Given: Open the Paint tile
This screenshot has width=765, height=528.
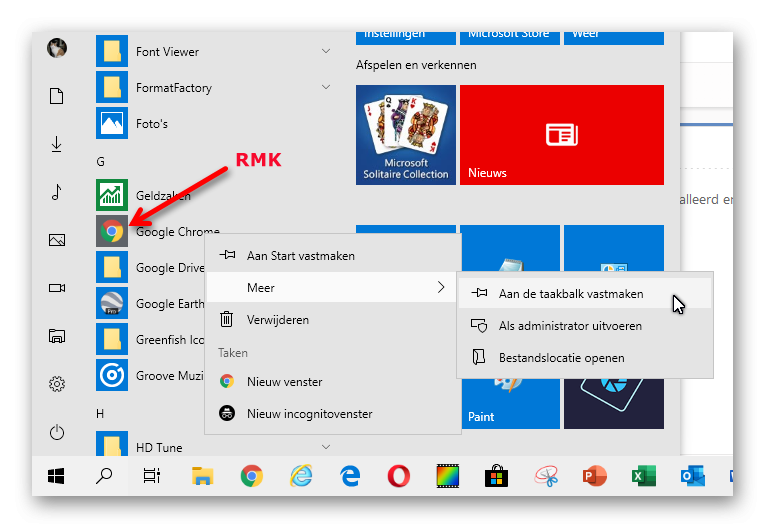Looking at the screenshot, I should pos(510,404).
